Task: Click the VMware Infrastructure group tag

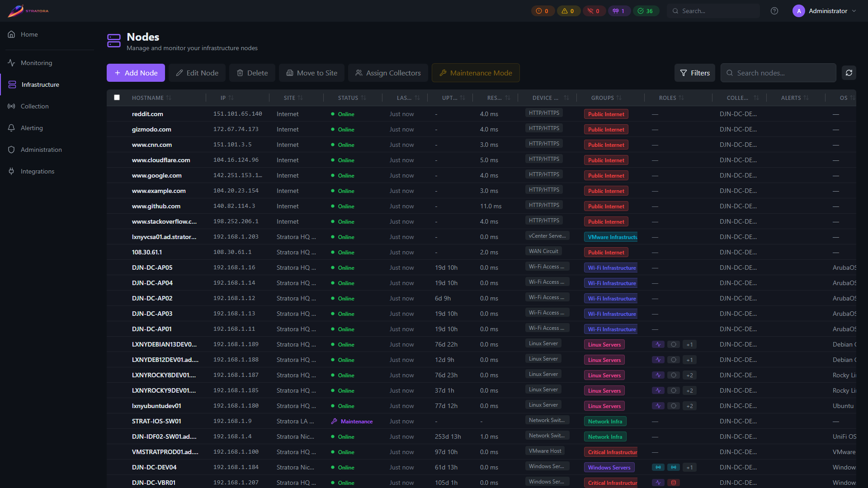Action: point(611,237)
